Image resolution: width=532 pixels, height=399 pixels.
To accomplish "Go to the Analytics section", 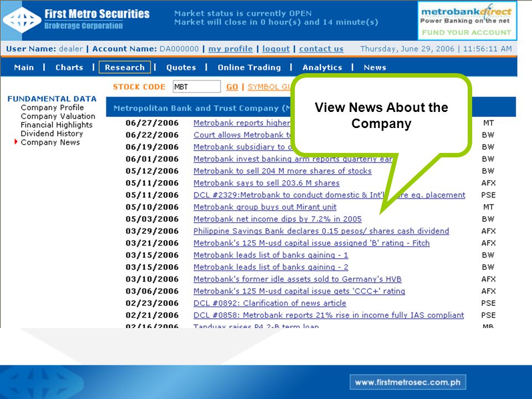I will coord(323,67).
